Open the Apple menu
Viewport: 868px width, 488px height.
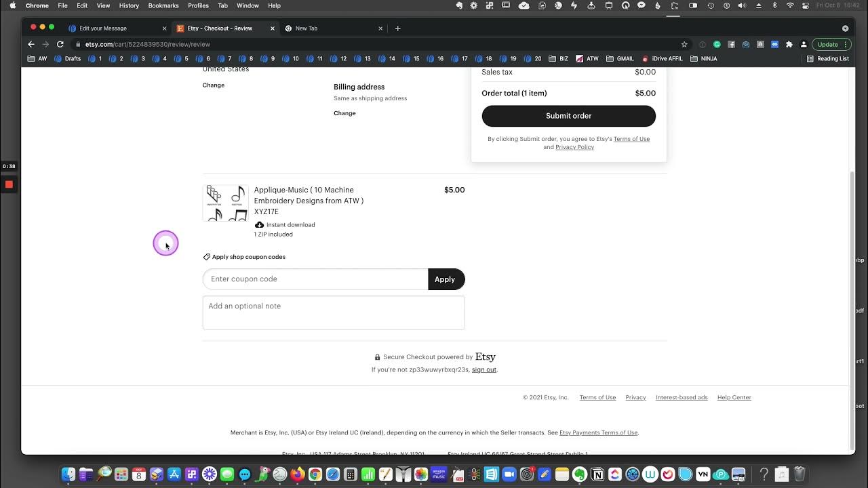coord(12,5)
